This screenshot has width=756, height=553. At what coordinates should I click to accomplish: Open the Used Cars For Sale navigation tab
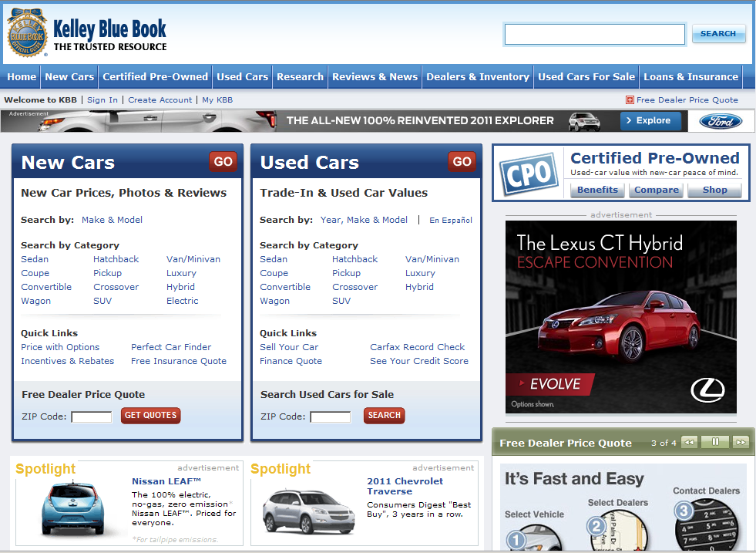click(586, 76)
